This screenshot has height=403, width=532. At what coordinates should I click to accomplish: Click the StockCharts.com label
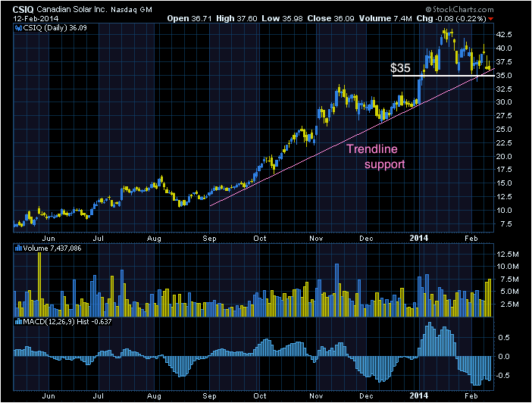tap(460, 10)
